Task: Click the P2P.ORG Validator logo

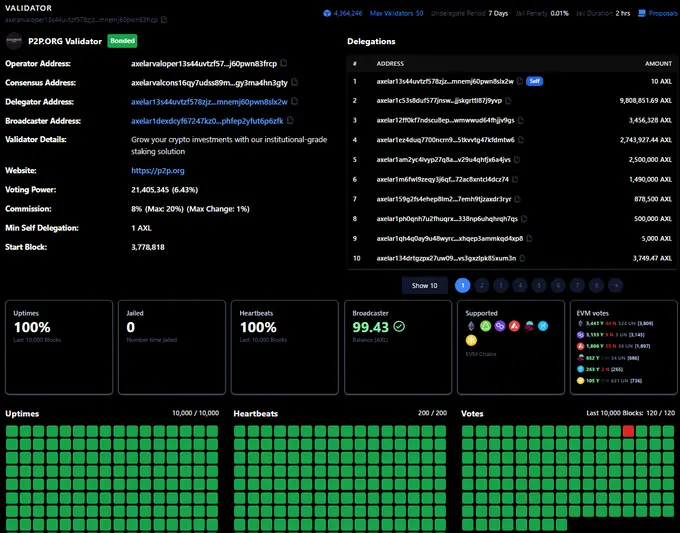Action: pos(15,41)
